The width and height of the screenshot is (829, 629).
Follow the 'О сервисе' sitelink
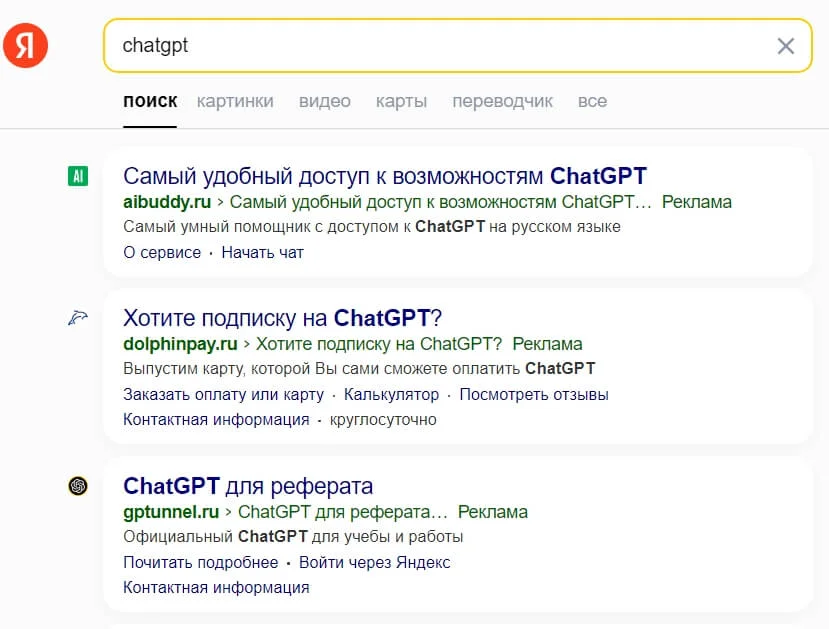162,253
